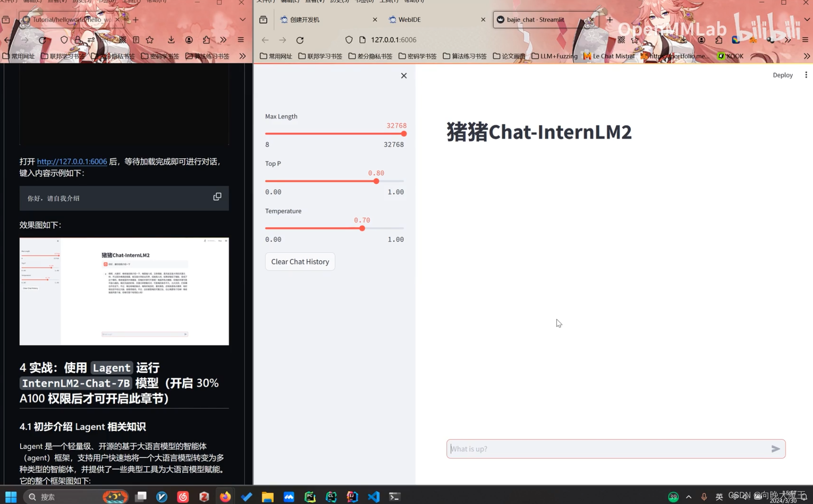Open 论文画图 bookmark folder
The width and height of the screenshot is (813, 504).
509,56
